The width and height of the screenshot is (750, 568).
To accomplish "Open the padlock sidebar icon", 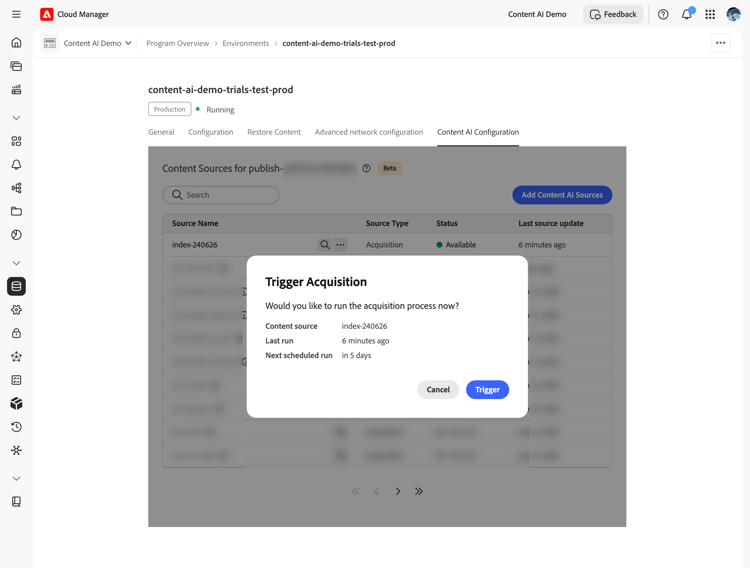I will coord(16,333).
